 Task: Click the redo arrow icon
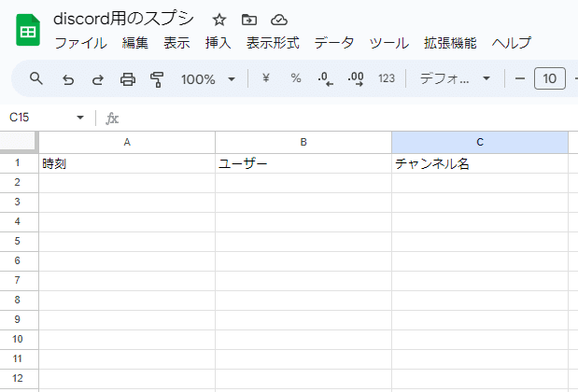pos(98,79)
